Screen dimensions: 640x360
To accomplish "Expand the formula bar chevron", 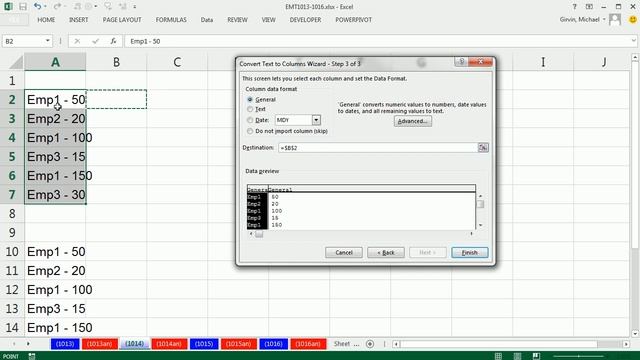I will pyautogui.click(x=633, y=41).
